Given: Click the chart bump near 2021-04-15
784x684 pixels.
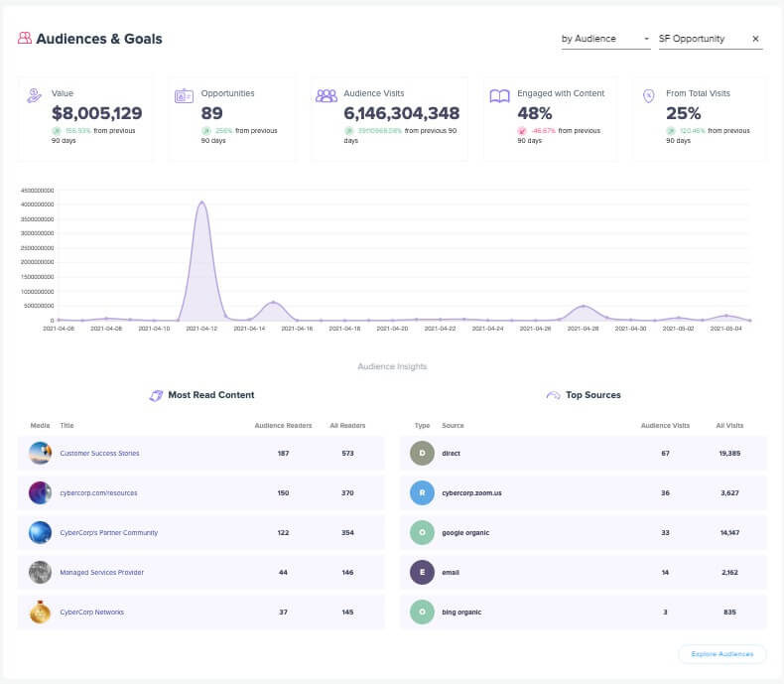Looking at the screenshot, I should point(273,302).
